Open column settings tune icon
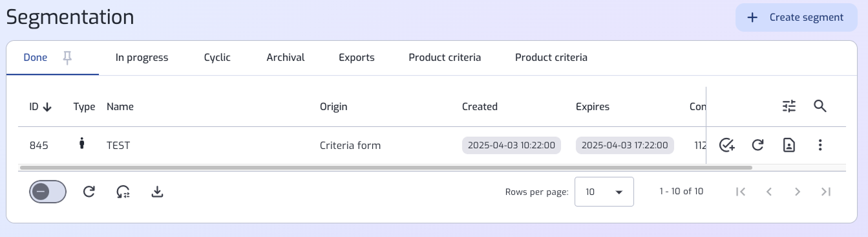This screenshot has height=237, width=868. [x=789, y=106]
